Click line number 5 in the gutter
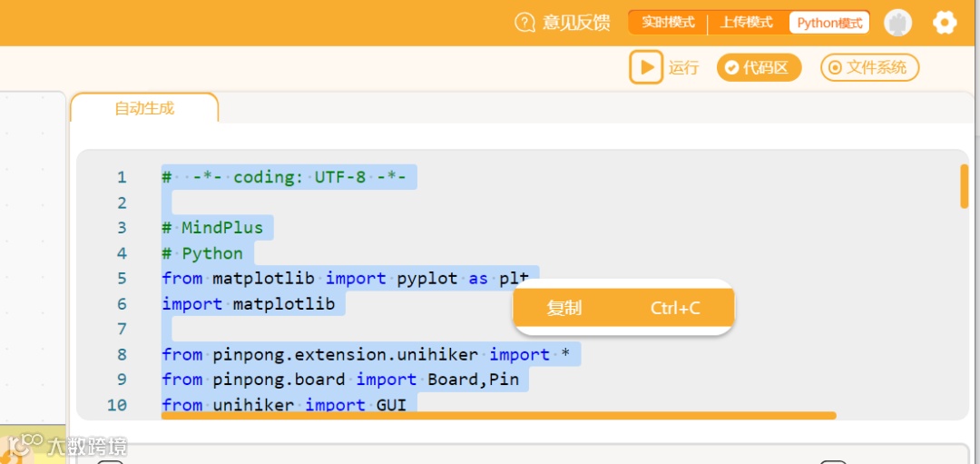The width and height of the screenshot is (980, 464). [x=122, y=278]
